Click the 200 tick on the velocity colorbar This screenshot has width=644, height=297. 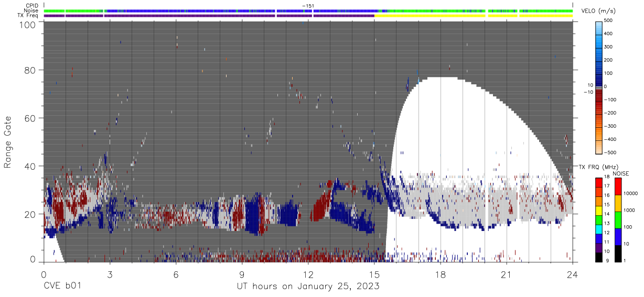click(609, 60)
